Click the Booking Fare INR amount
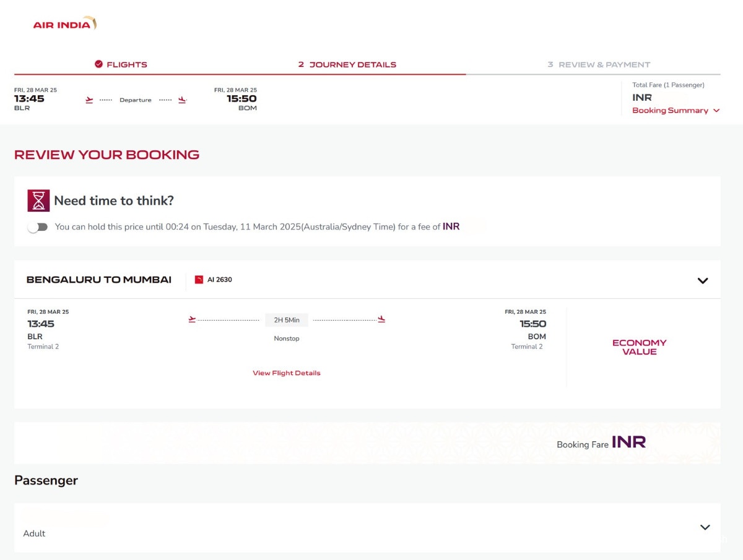The width and height of the screenshot is (743, 560). click(628, 442)
